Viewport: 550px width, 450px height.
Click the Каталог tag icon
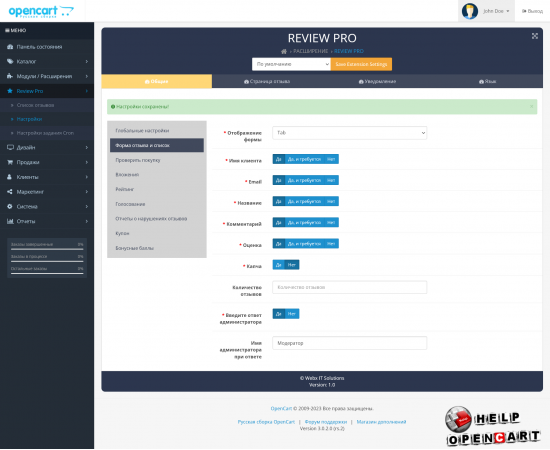point(10,61)
